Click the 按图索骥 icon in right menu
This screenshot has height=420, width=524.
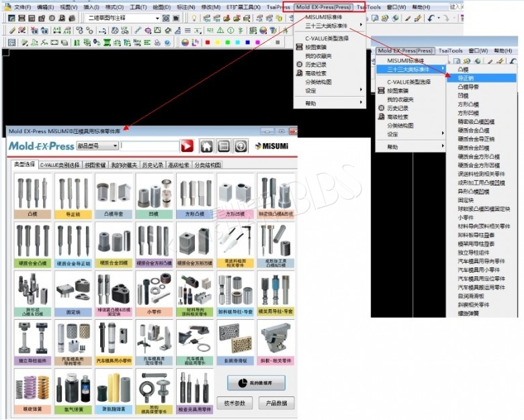click(x=382, y=91)
